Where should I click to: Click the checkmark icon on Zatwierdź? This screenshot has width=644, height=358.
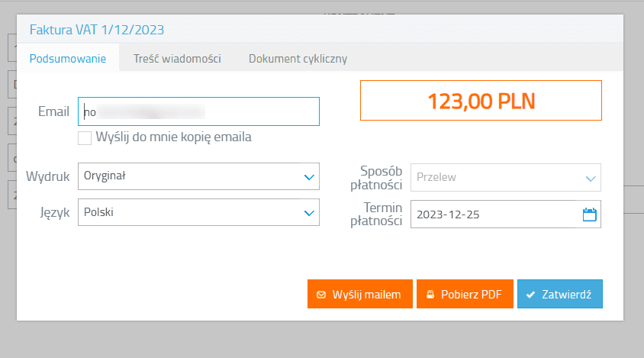tap(530, 294)
